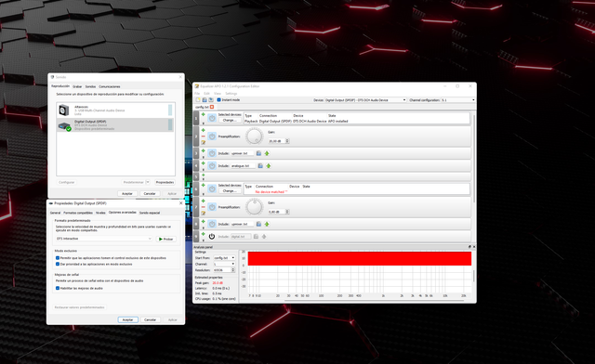Image resolution: width=595 pixels, height=364 pixels.
Task: Toggle power icon for Include upmixer.txt row 3
Action: click(212, 153)
